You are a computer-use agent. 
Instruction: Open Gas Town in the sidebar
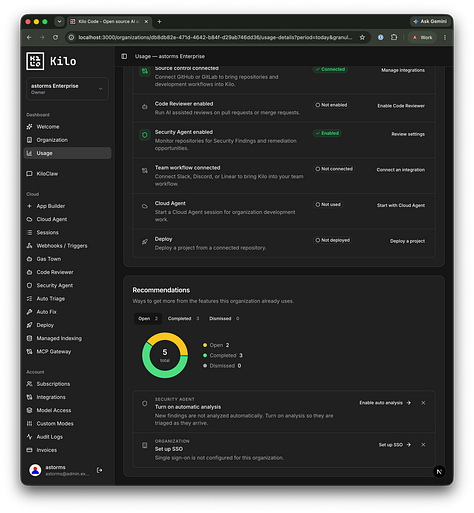coord(67,259)
